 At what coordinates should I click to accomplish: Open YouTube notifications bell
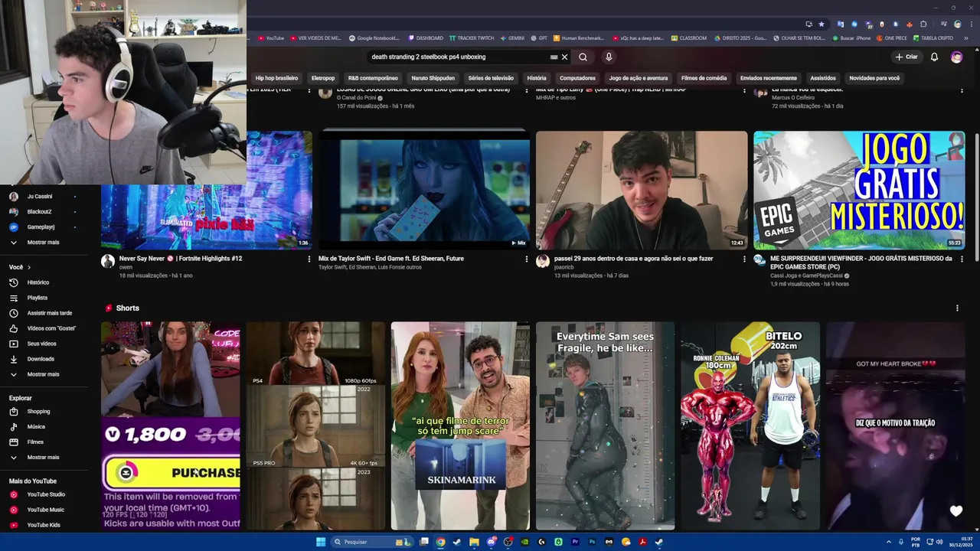(934, 57)
